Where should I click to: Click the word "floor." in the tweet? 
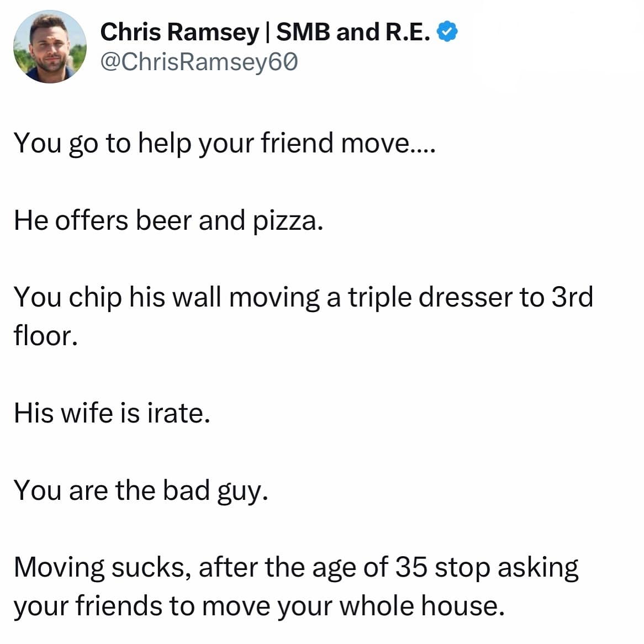coord(45,336)
